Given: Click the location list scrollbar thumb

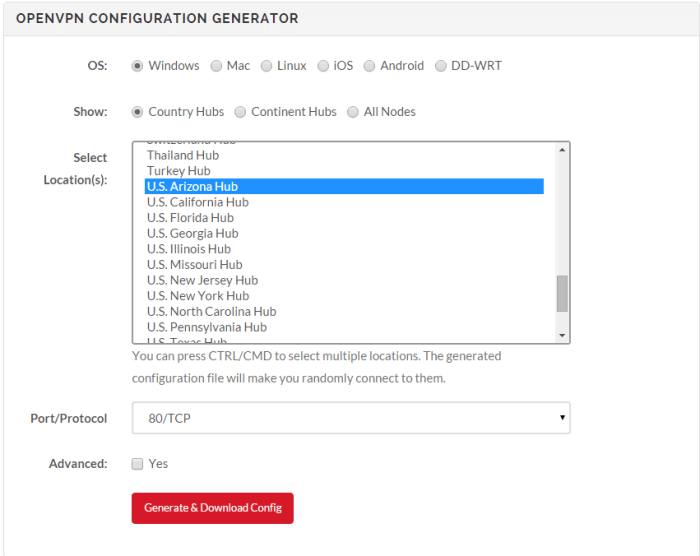Looking at the screenshot, I should pos(562,293).
